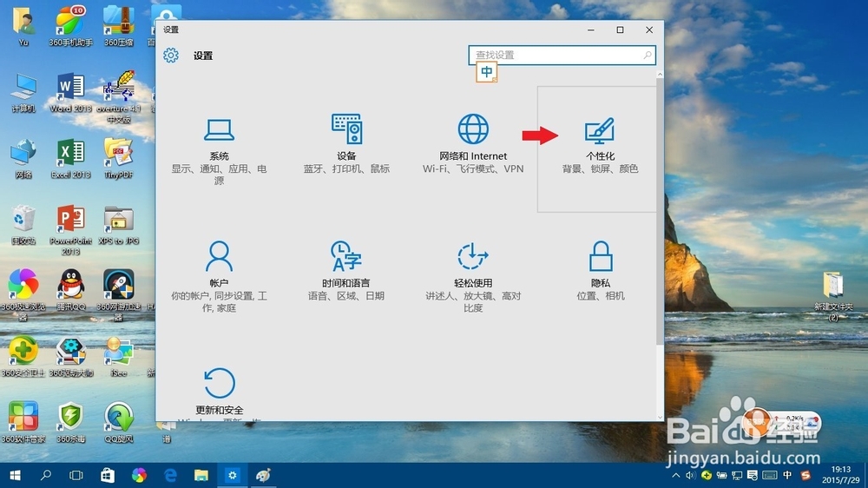Open the 网络和 Internet settings category
Image resolution: width=868 pixels, height=488 pixels.
click(473, 144)
